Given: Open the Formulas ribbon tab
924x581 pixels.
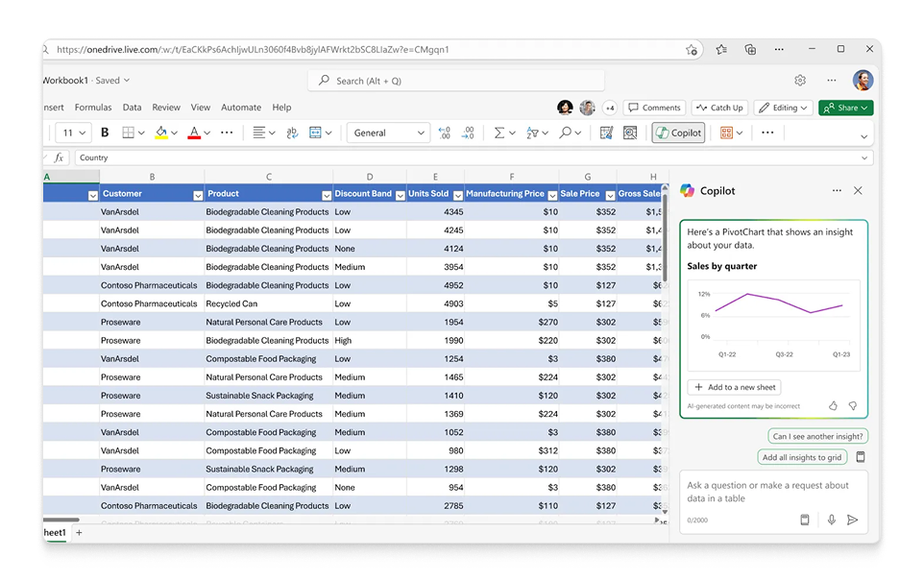Looking at the screenshot, I should click(x=93, y=108).
